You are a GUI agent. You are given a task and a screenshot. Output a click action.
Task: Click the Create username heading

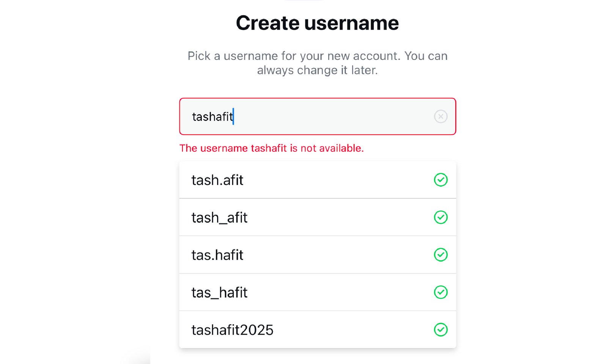coord(318,23)
